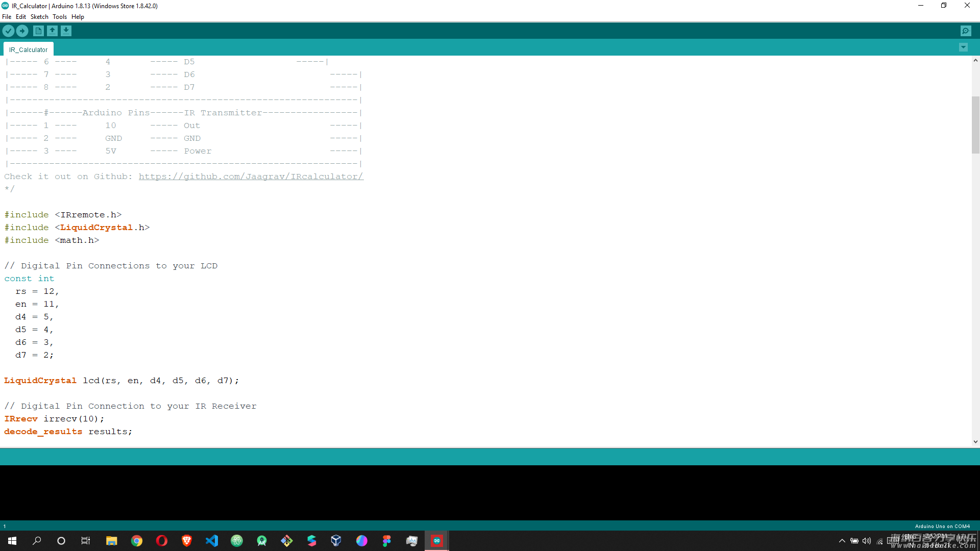Launch Opera browser from the taskbar
This screenshot has width=980, height=551.
pos(162,541)
